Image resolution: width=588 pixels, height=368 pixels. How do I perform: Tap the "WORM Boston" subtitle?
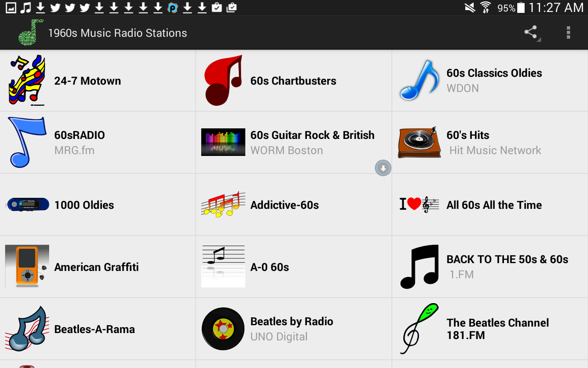pyautogui.click(x=287, y=150)
